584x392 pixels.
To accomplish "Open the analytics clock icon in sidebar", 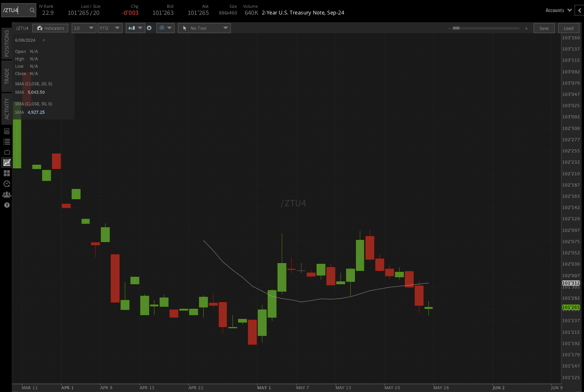I will pyautogui.click(x=7, y=184).
